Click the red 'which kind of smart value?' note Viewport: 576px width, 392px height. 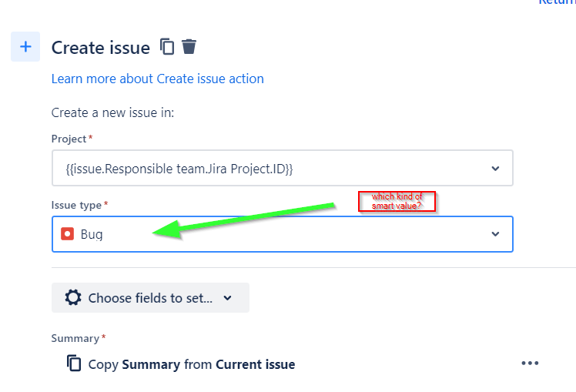coord(397,201)
